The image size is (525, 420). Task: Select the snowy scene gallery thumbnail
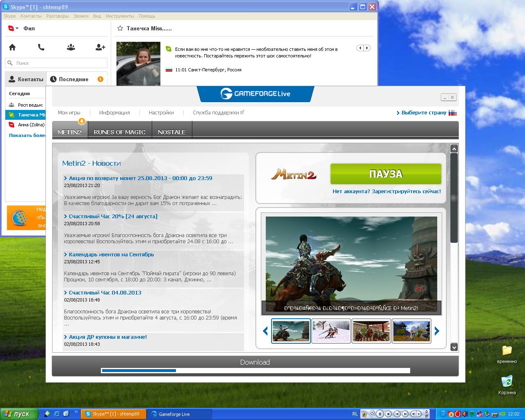331,331
